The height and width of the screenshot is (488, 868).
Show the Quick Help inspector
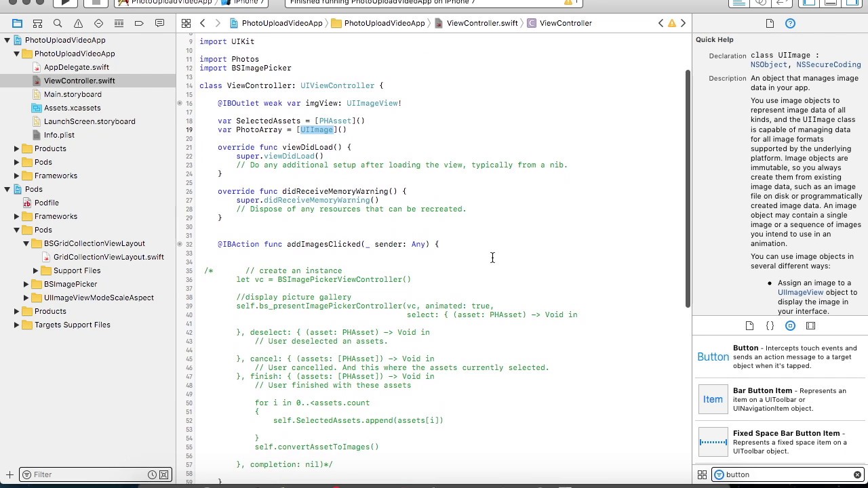[x=790, y=23]
